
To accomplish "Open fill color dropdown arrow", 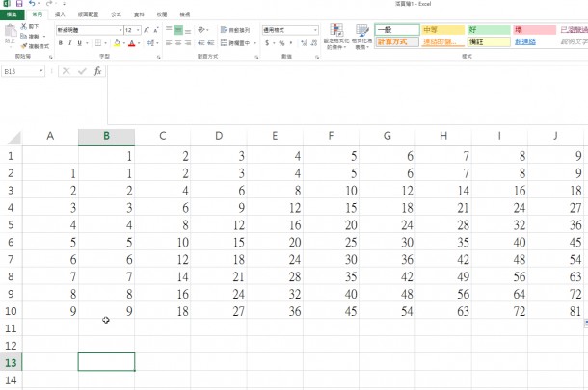I will pos(124,43).
